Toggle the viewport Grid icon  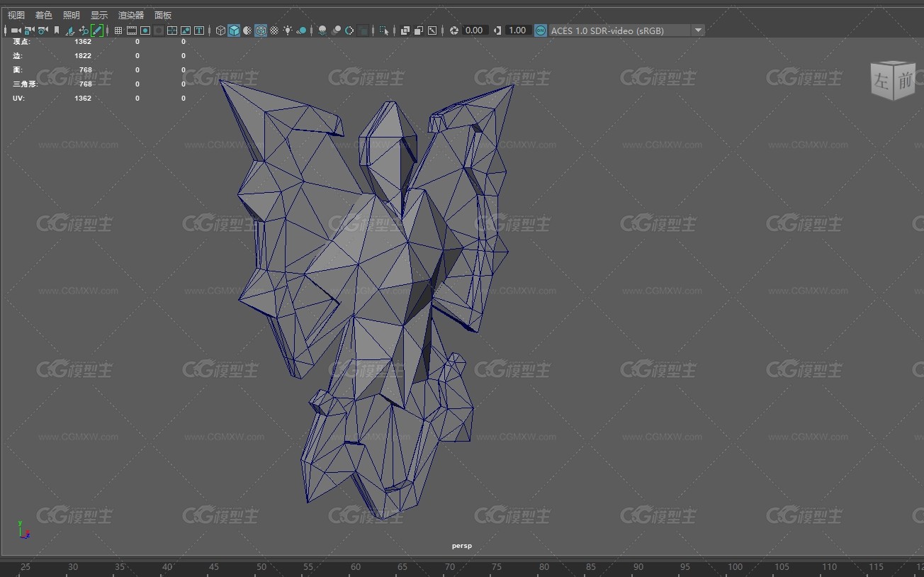pyautogui.click(x=118, y=30)
